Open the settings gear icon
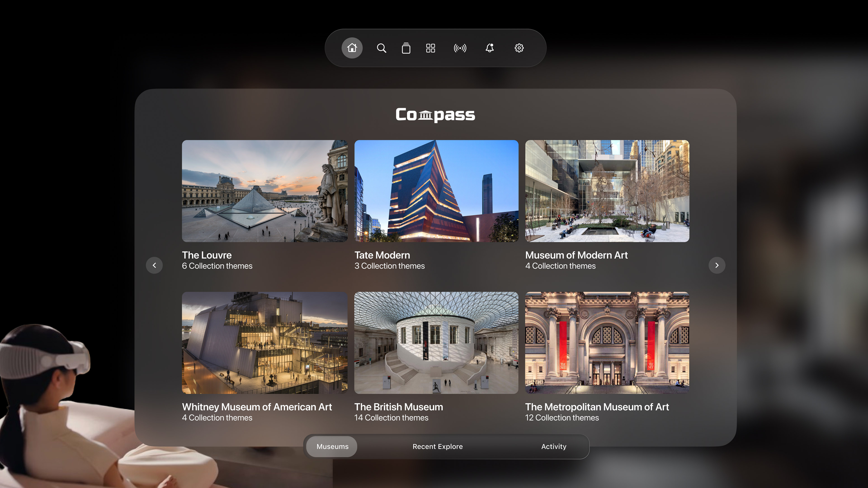The image size is (868, 488). [519, 48]
